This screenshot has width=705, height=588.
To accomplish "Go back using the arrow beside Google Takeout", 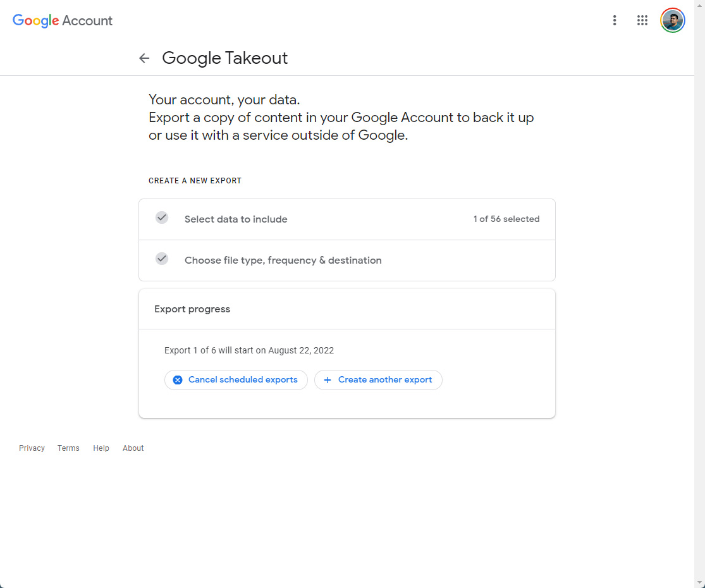I will [144, 58].
